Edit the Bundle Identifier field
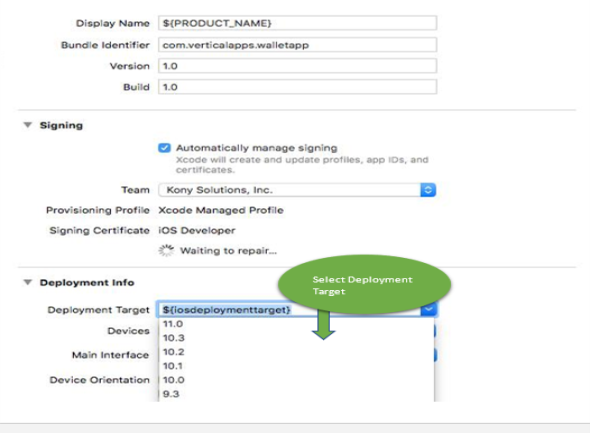The height and width of the screenshot is (433, 590). (x=297, y=45)
